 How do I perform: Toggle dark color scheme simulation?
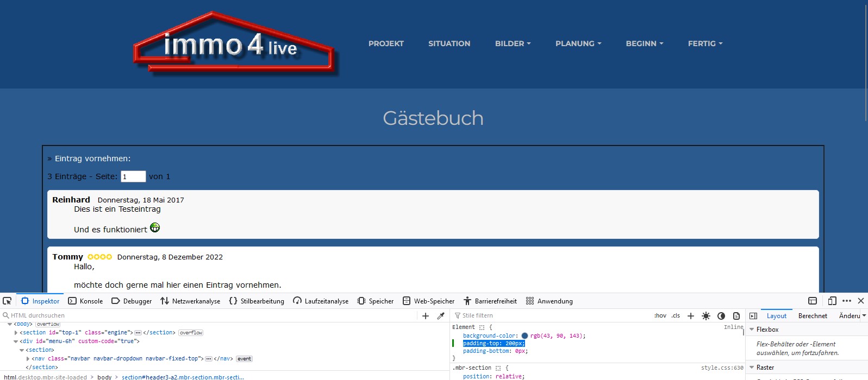click(x=721, y=315)
